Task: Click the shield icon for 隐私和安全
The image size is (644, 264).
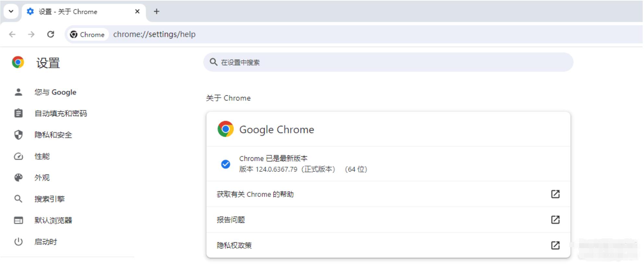Action: [18, 135]
